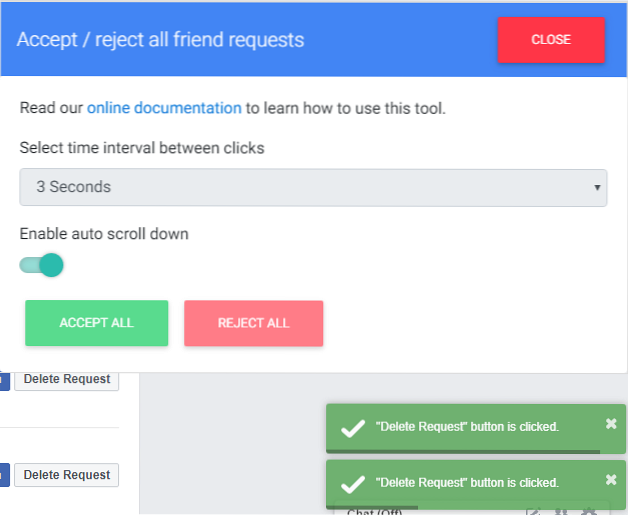
Task: Click the lower Delete Request button
Action: pyautogui.click(x=66, y=475)
